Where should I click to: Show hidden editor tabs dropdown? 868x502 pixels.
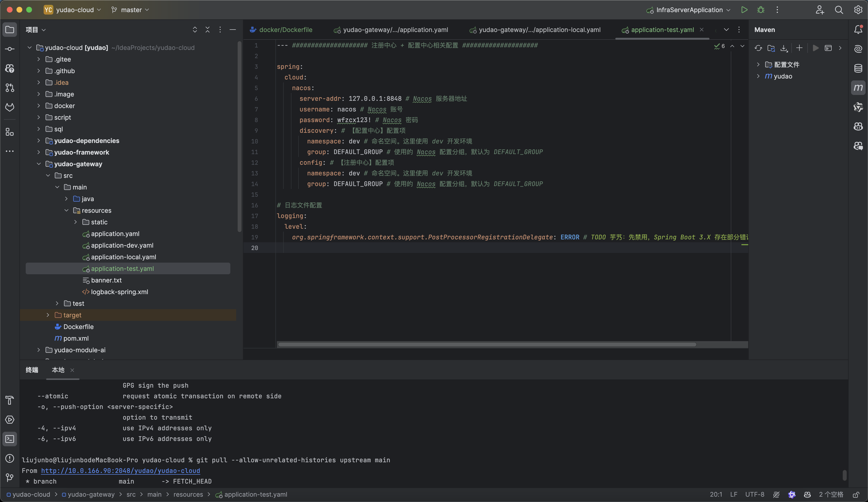click(x=726, y=30)
